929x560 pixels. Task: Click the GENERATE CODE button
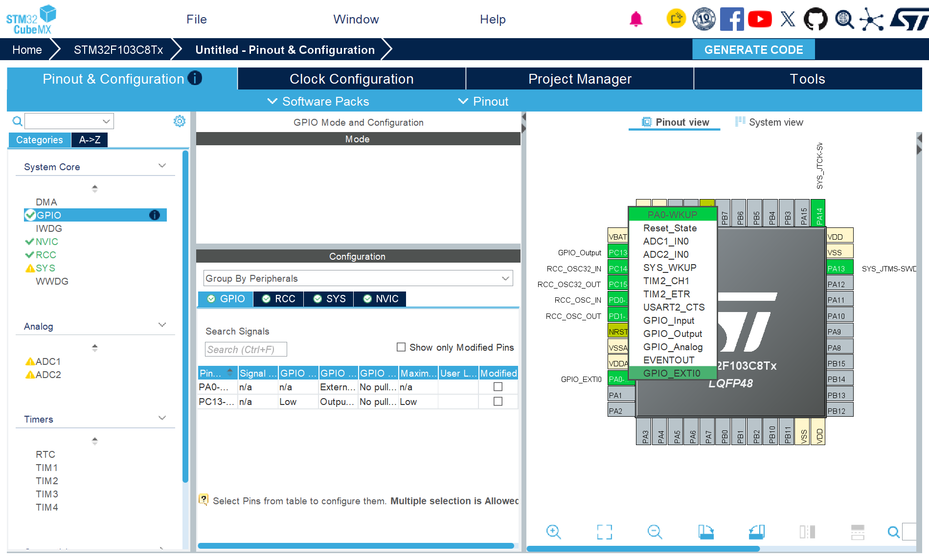pos(753,49)
